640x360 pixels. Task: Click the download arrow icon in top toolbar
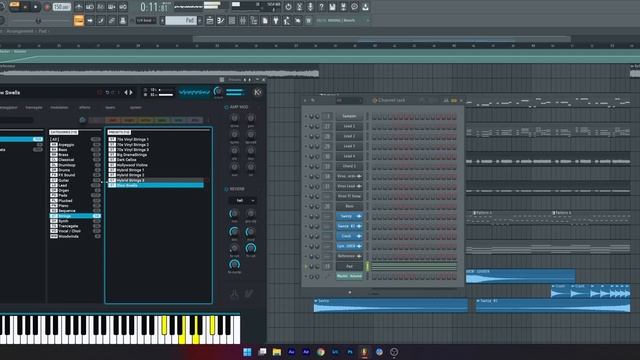(x=365, y=7)
